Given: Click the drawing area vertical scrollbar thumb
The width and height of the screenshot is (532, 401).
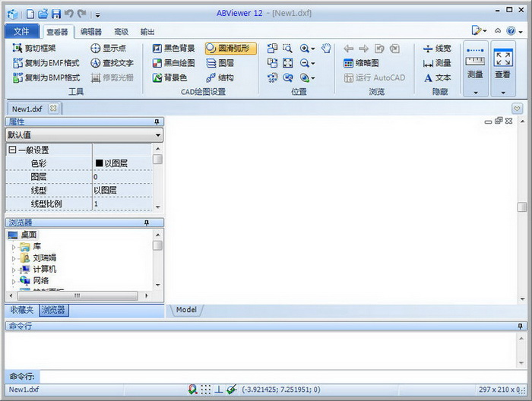Looking at the screenshot, I should point(522,207).
